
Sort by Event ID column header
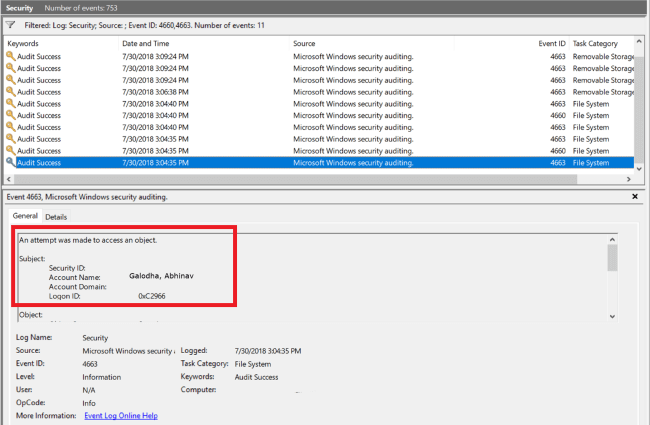(552, 44)
